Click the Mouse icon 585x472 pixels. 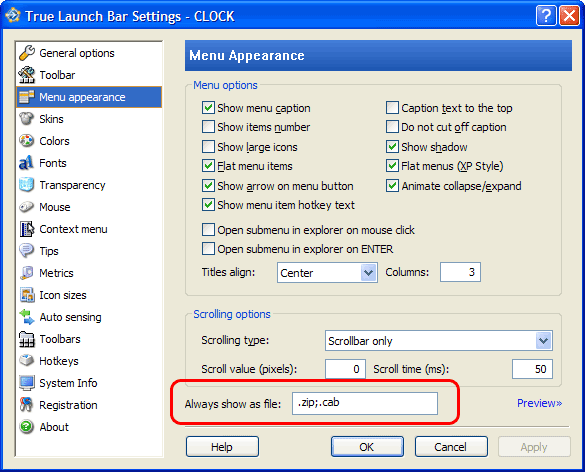click(x=26, y=207)
